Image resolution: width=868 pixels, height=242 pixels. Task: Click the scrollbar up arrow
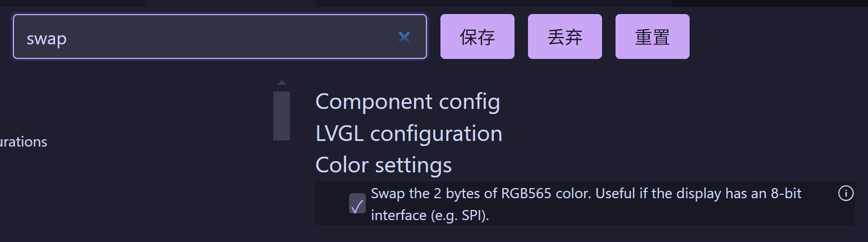point(282,83)
